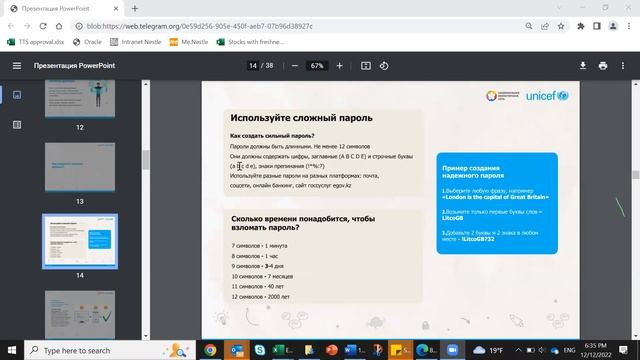Click the document scrollbar thumb
This screenshot has width=640, height=360.
[636, 174]
